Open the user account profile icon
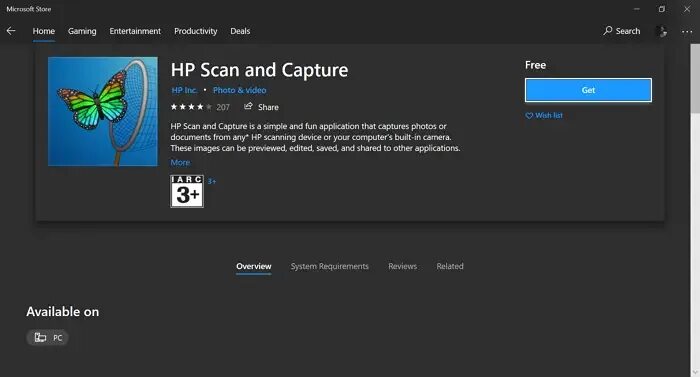 [x=662, y=31]
